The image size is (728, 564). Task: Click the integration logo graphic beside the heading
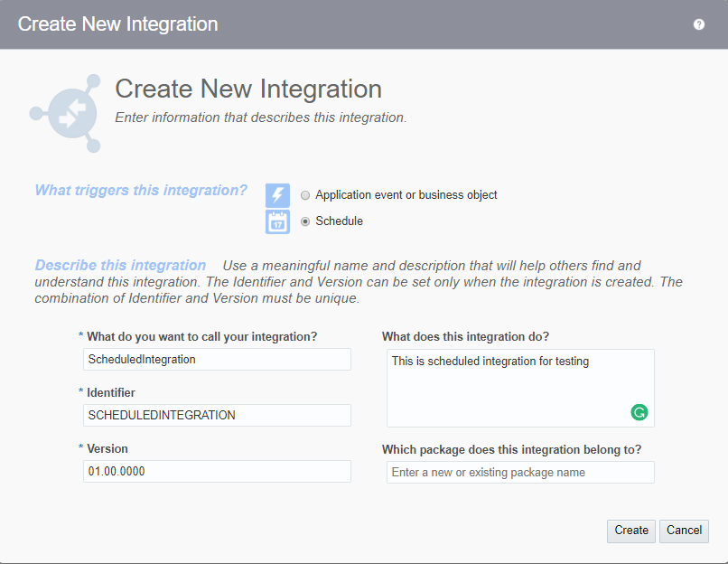click(x=65, y=113)
